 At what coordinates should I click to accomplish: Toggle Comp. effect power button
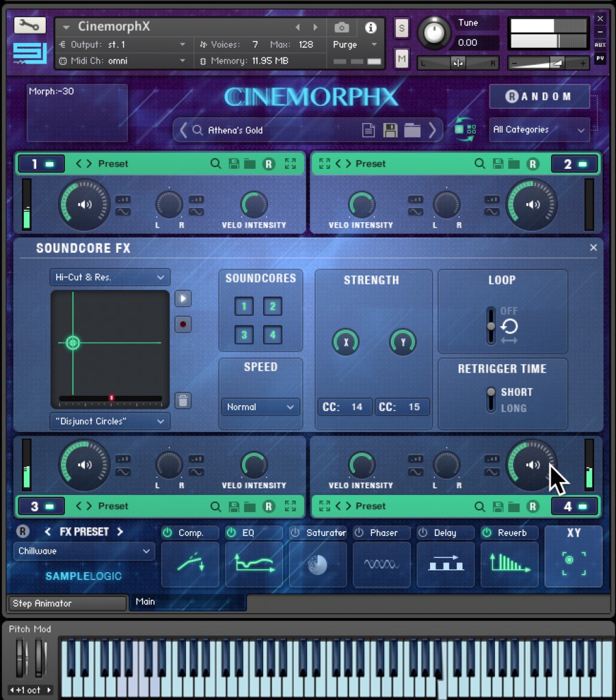(x=168, y=533)
